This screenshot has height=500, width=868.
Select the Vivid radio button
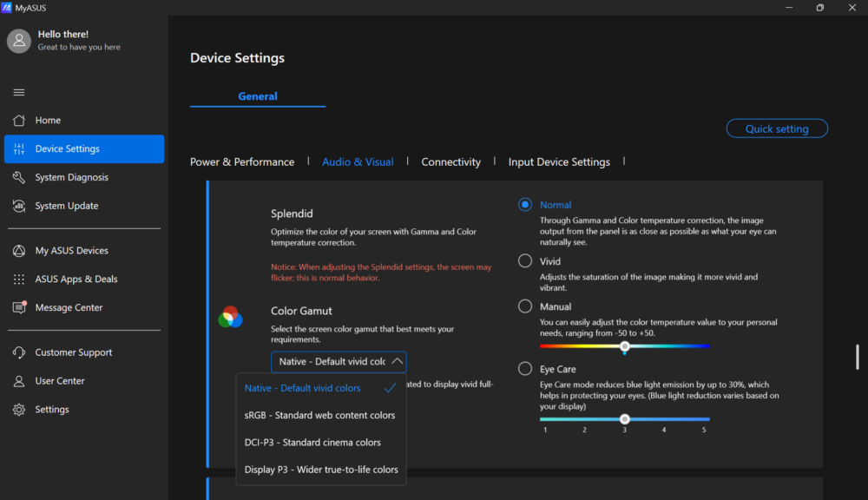coord(525,261)
